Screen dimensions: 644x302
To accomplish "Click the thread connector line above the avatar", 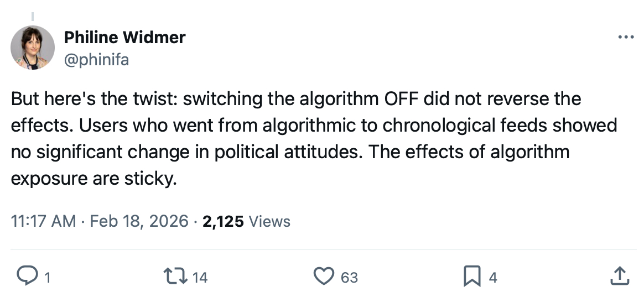I will point(33,17).
